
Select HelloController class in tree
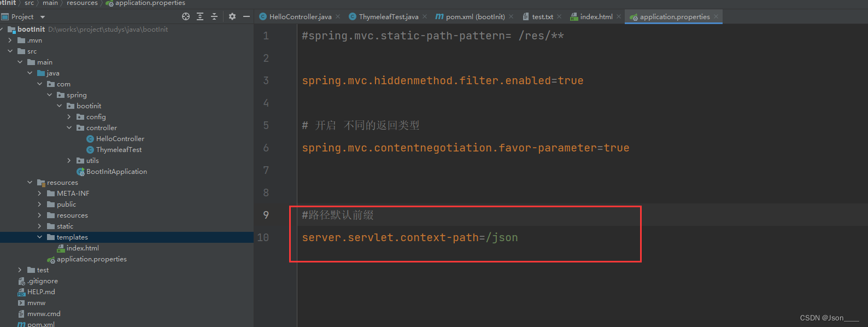[120, 139]
